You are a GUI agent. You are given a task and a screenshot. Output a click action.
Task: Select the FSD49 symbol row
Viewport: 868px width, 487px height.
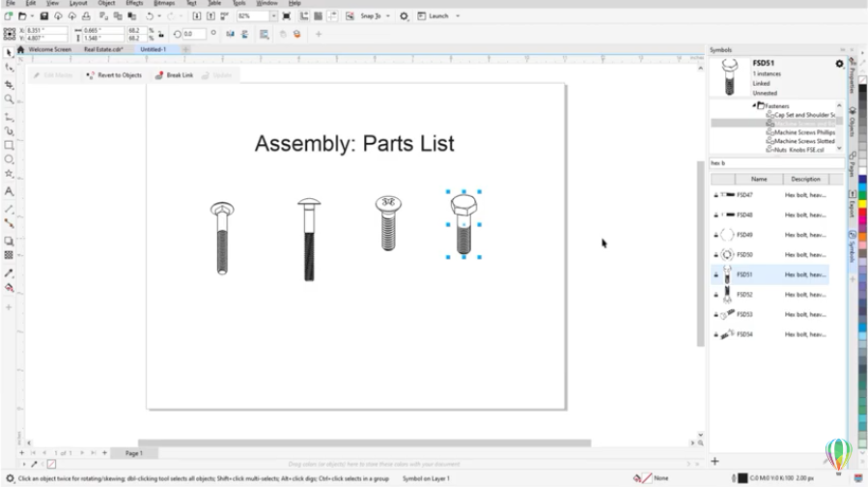click(770, 235)
